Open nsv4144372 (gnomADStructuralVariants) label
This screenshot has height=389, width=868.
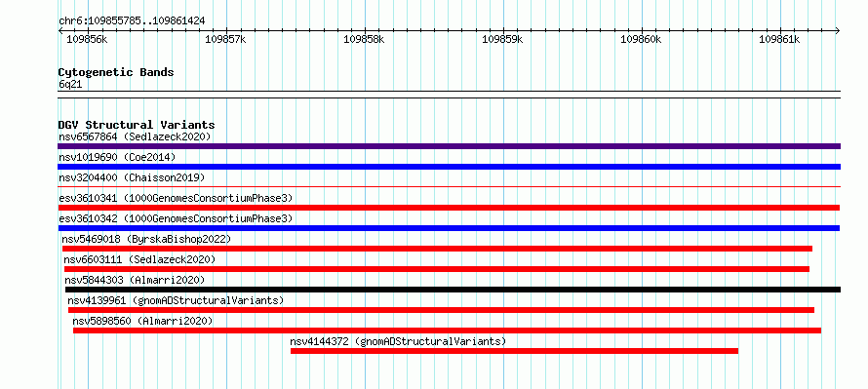click(x=398, y=341)
